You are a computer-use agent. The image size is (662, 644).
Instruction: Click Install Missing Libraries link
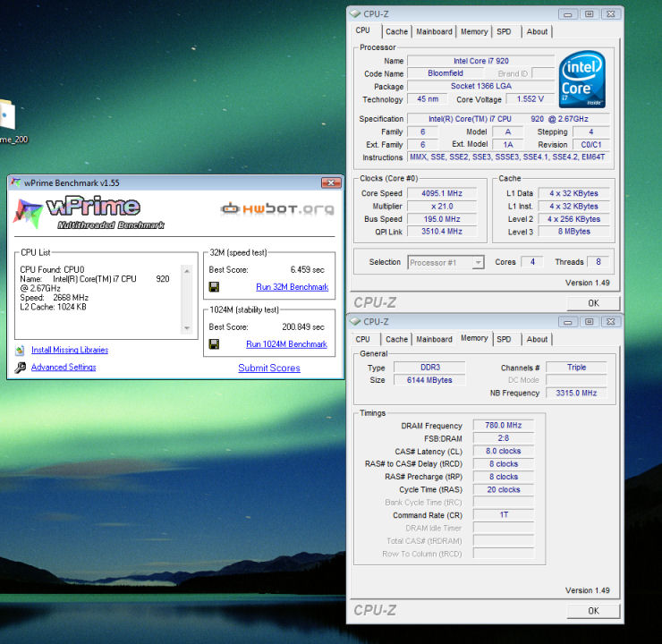coord(70,350)
